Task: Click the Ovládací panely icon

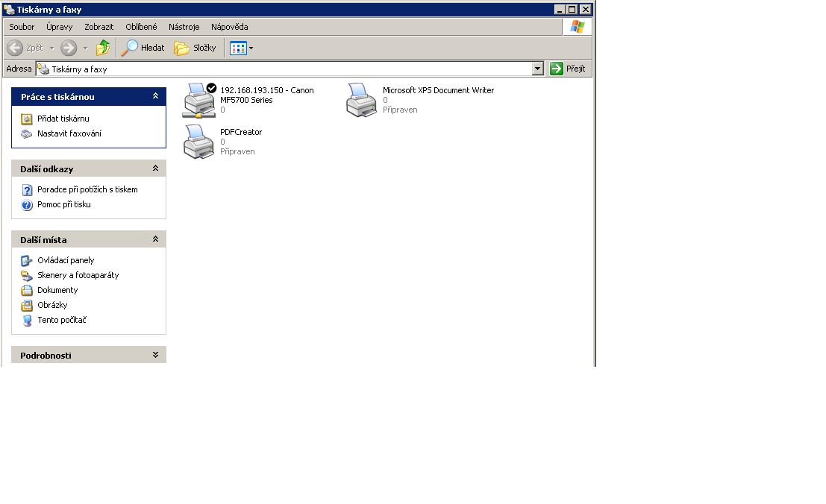Action: (26, 260)
